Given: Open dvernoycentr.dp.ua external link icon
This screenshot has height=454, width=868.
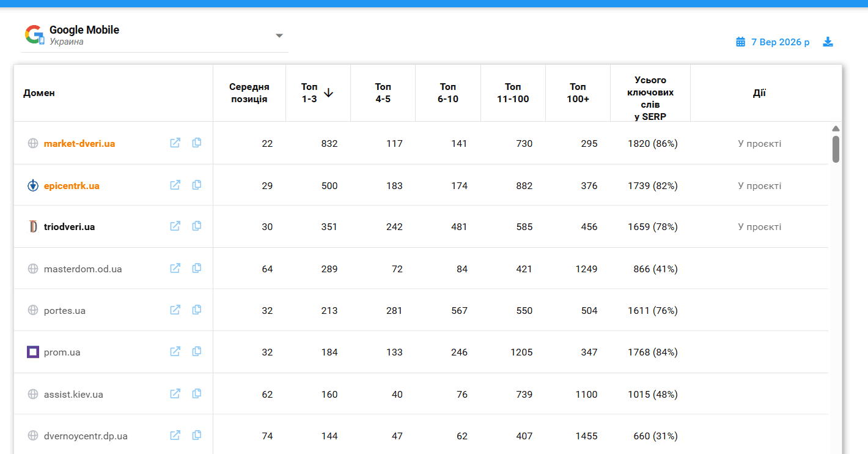Looking at the screenshot, I should click(x=175, y=436).
